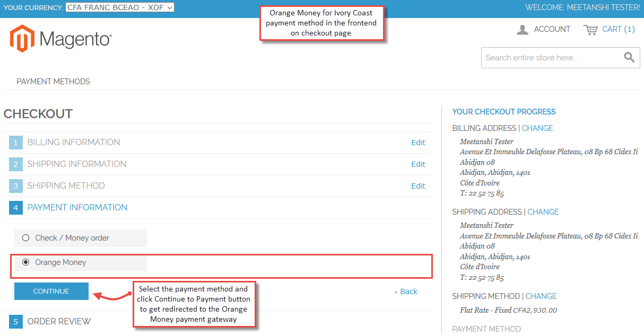Click the account person icon
The height and width of the screenshot is (336, 644).
pyautogui.click(x=523, y=30)
